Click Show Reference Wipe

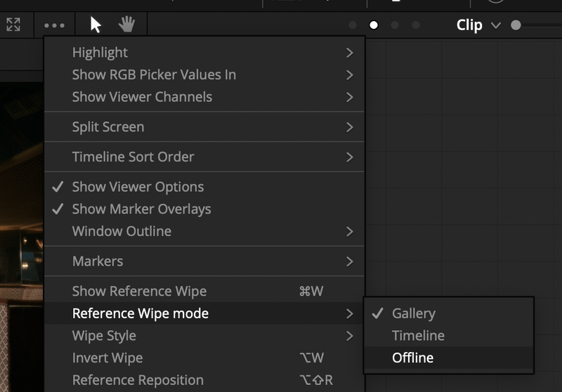coord(139,292)
